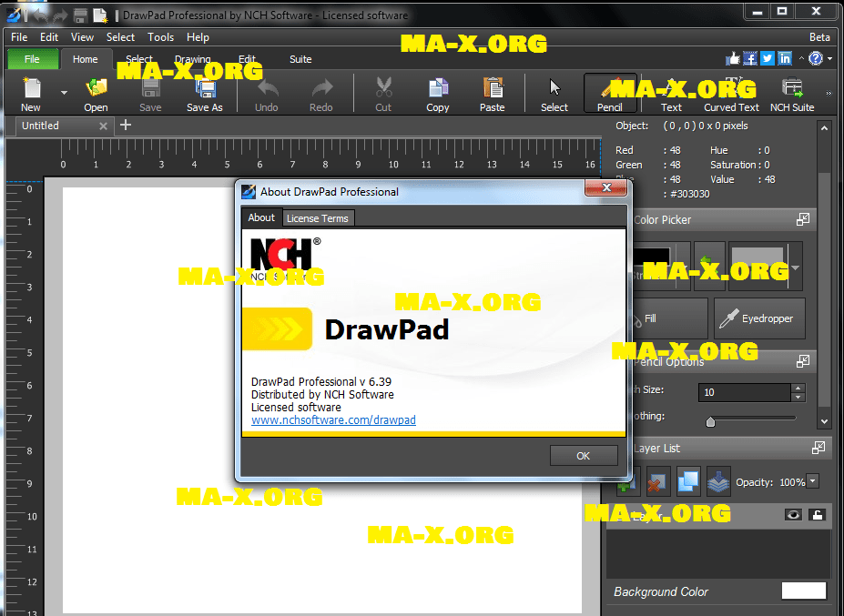
Task: Toggle layer visibility eye icon
Action: pos(793,515)
